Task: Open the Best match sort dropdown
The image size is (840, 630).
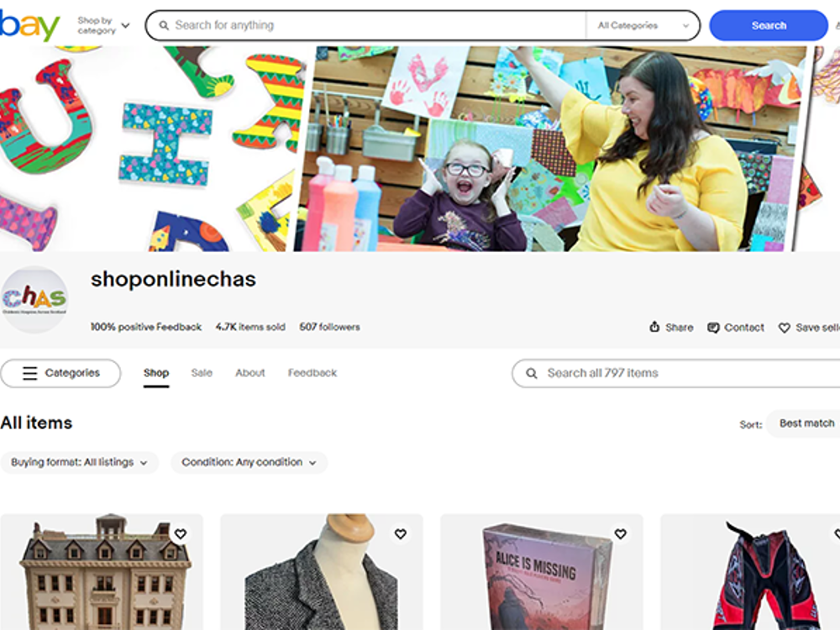Action: [x=806, y=423]
